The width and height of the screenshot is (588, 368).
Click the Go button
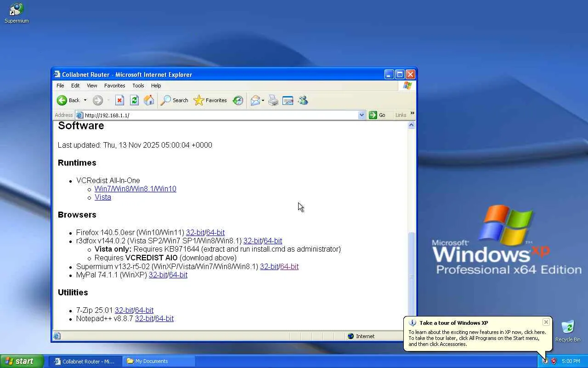pyautogui.click(x=377, y=115)
